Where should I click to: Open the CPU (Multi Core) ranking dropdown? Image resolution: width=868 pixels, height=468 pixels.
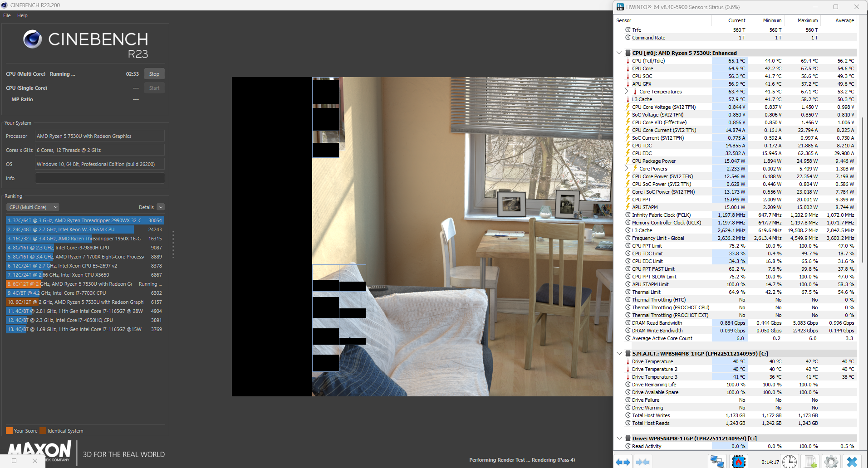[33, 207]
